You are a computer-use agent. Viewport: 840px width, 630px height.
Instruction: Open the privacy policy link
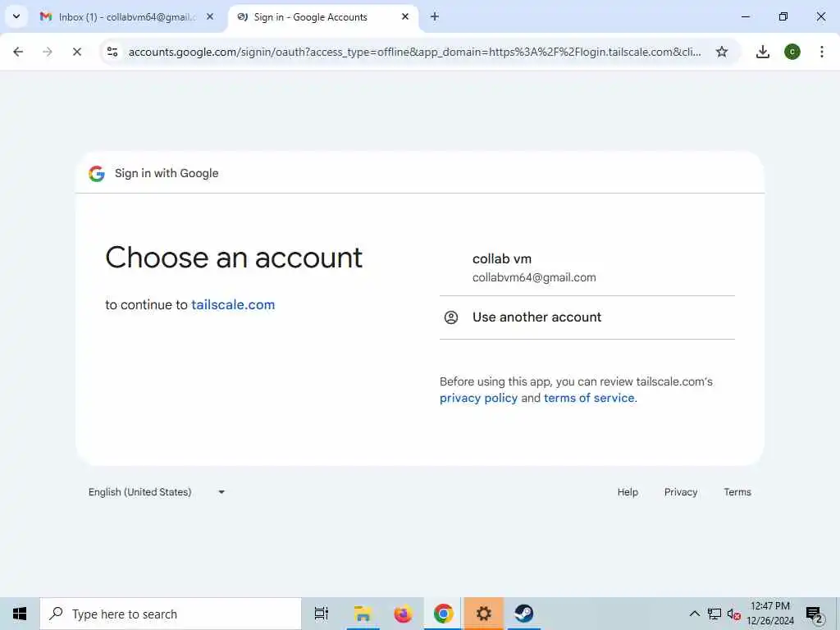pos(478,398)
